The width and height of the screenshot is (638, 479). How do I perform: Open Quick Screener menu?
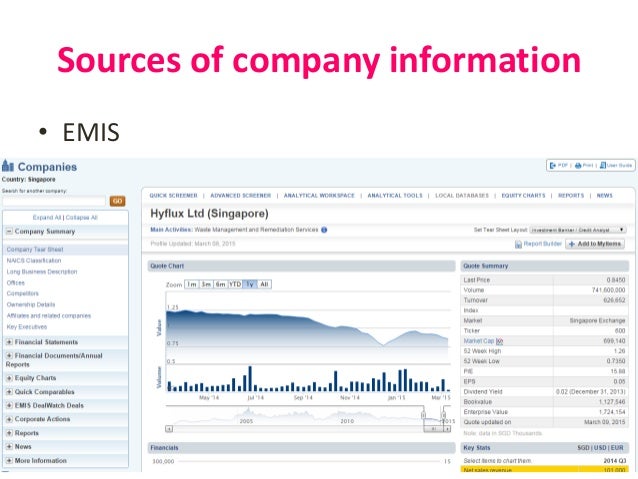point(173,196)
